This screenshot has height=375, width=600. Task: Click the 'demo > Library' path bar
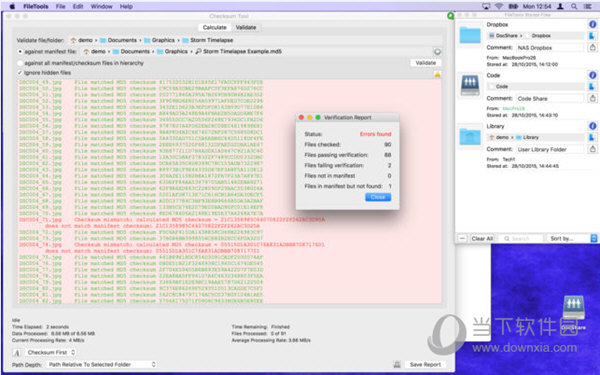click(536, 137)
